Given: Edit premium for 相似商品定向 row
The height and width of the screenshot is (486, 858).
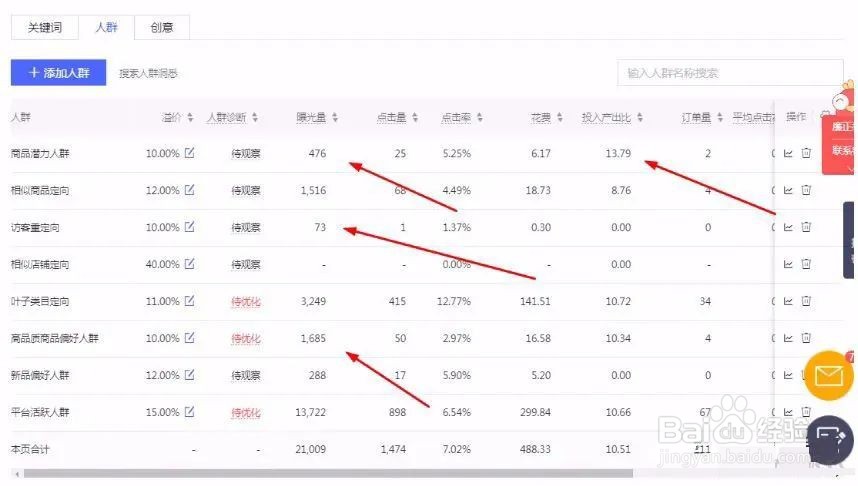Looking at the screenshot, I should tap(189, 190).
